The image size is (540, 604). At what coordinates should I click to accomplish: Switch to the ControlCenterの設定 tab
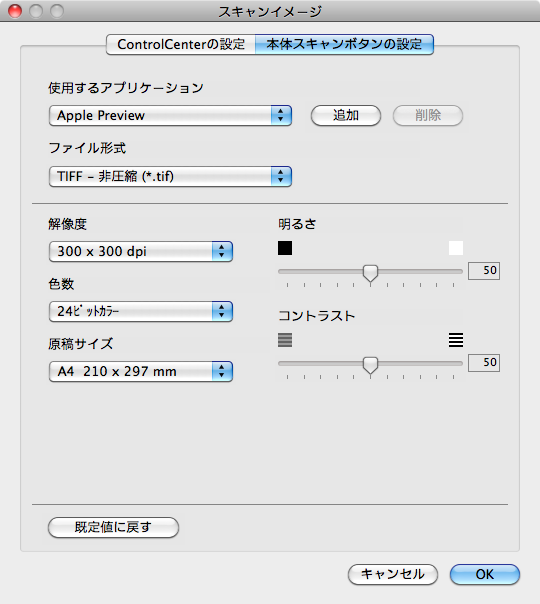pyautogui.click(x=181, y=44)
